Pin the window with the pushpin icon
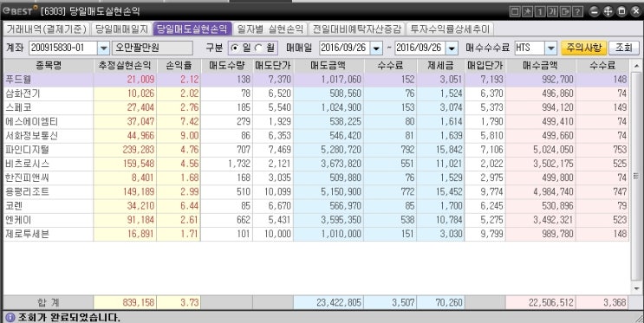This screenshot has height=323, width=644. [x=527, y=11]
